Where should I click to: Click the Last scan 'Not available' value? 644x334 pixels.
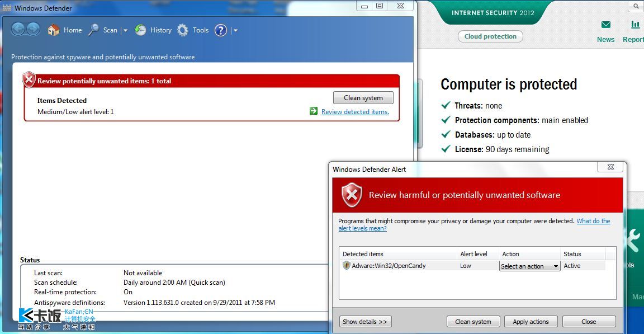point(143,273)
